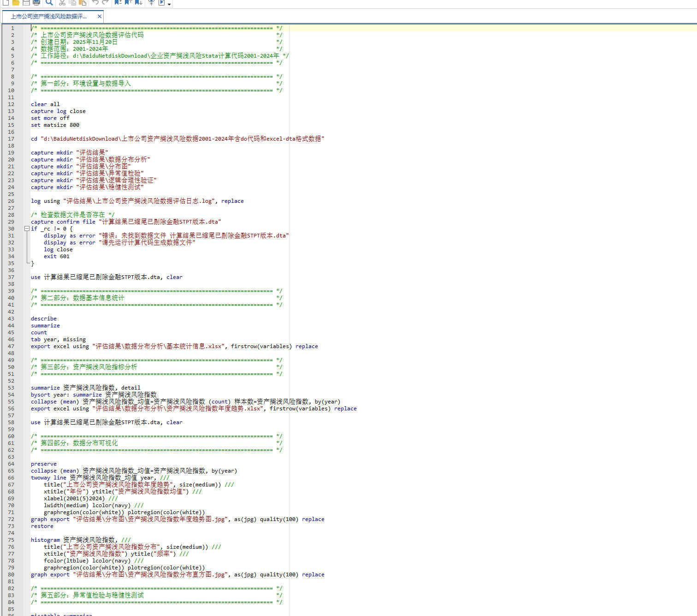Click the mkdir line for 评估结果\分布图

click(x=81, y=166)
